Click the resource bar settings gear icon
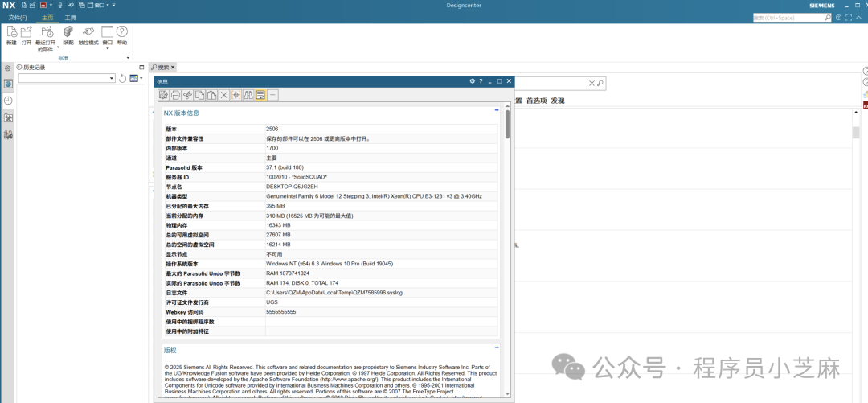 coord(8,68)
